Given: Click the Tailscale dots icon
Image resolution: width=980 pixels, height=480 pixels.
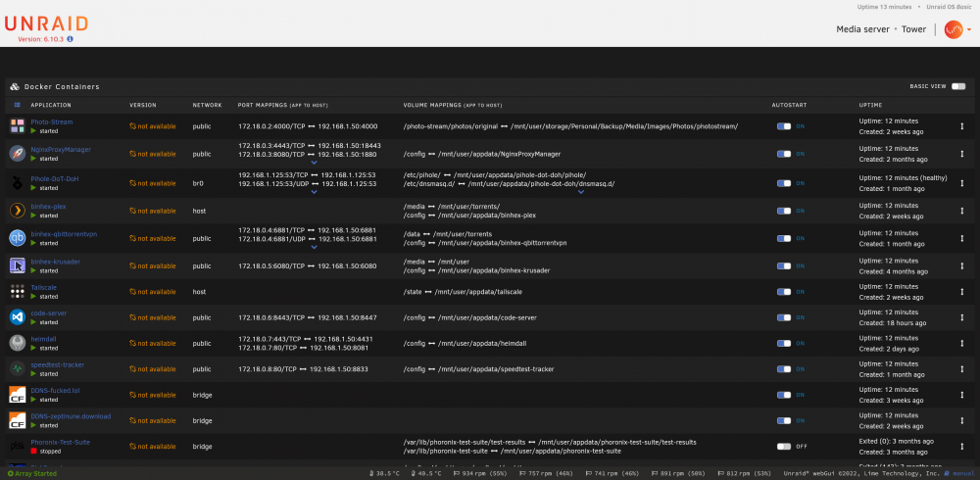Looking at the screenshot, I should [x=17, y=291].
